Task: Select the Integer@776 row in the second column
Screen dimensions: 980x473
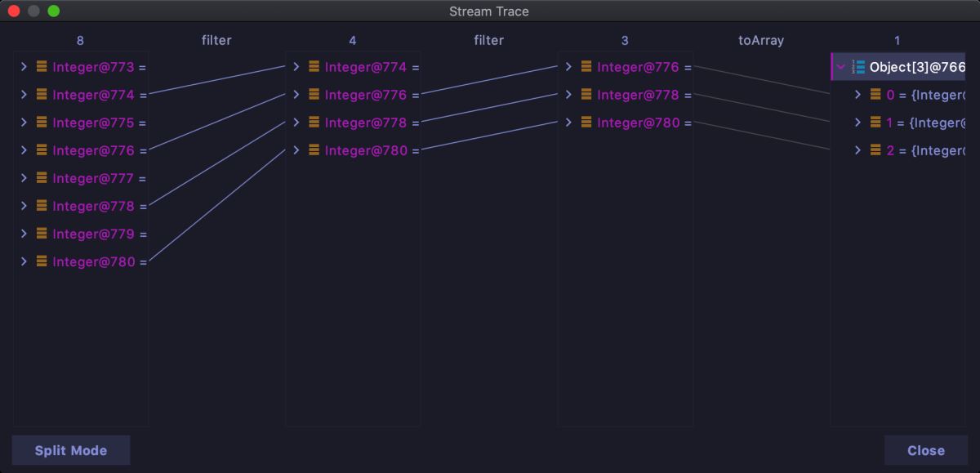Action: pos(365,95)
